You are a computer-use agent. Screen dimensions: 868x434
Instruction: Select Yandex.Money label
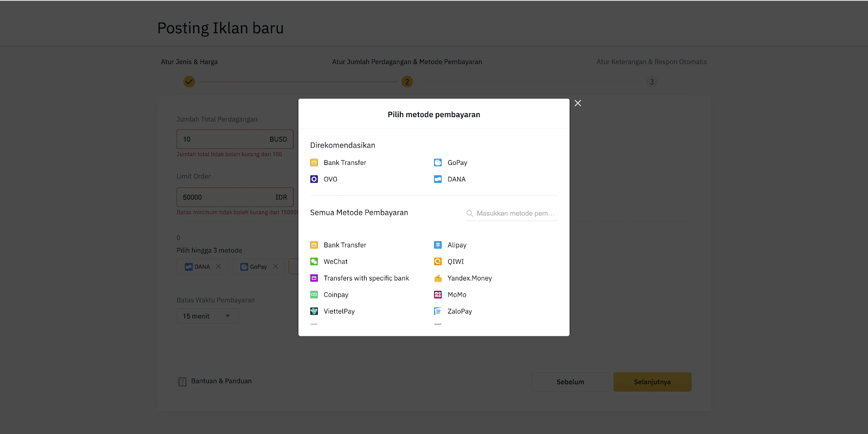[470, 278]
